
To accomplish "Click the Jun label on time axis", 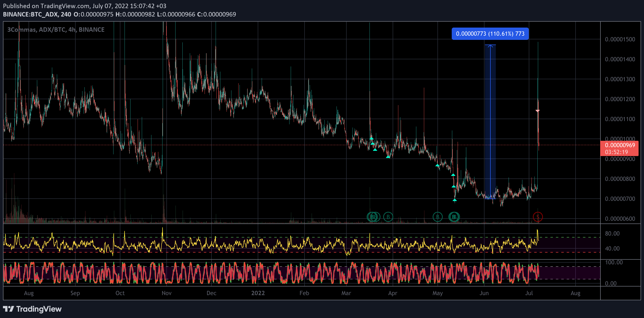I will pos(484,293).
